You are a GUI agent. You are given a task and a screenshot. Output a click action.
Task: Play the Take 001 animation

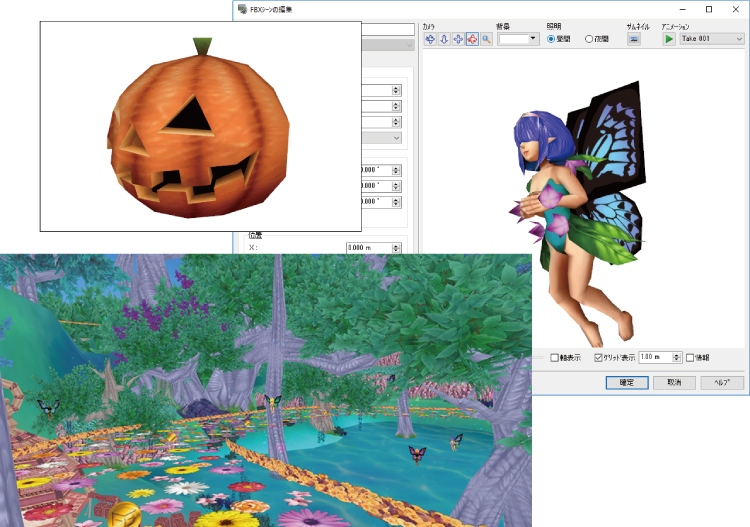pos(669,39)
